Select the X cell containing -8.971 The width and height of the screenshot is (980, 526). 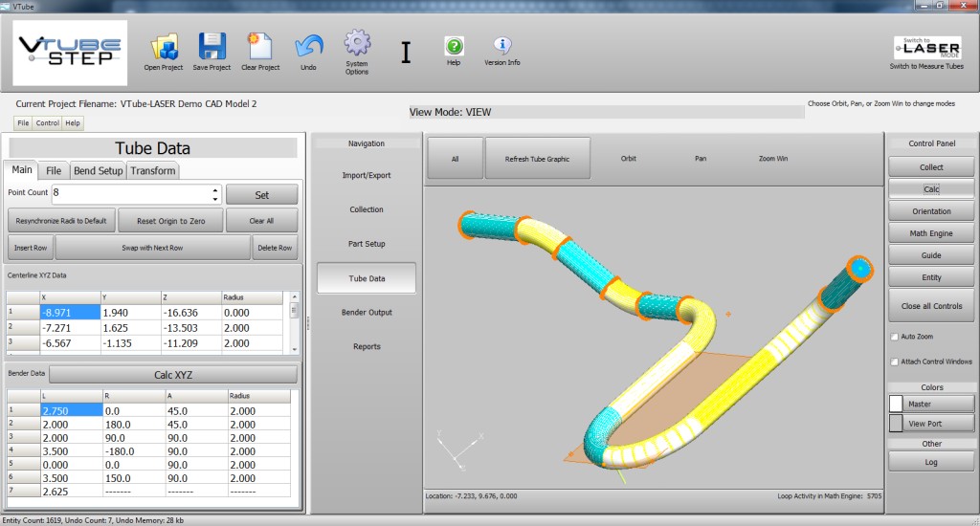click(x=69, y=312)
